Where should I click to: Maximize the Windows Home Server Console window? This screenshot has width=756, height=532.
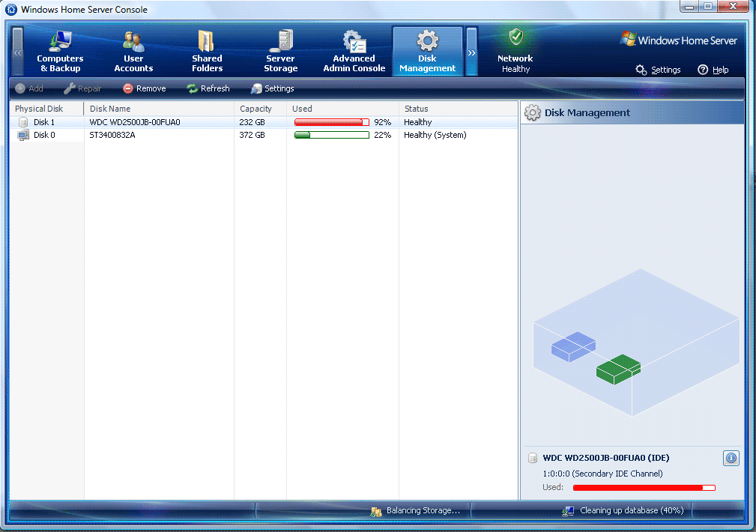coord(708,6)
